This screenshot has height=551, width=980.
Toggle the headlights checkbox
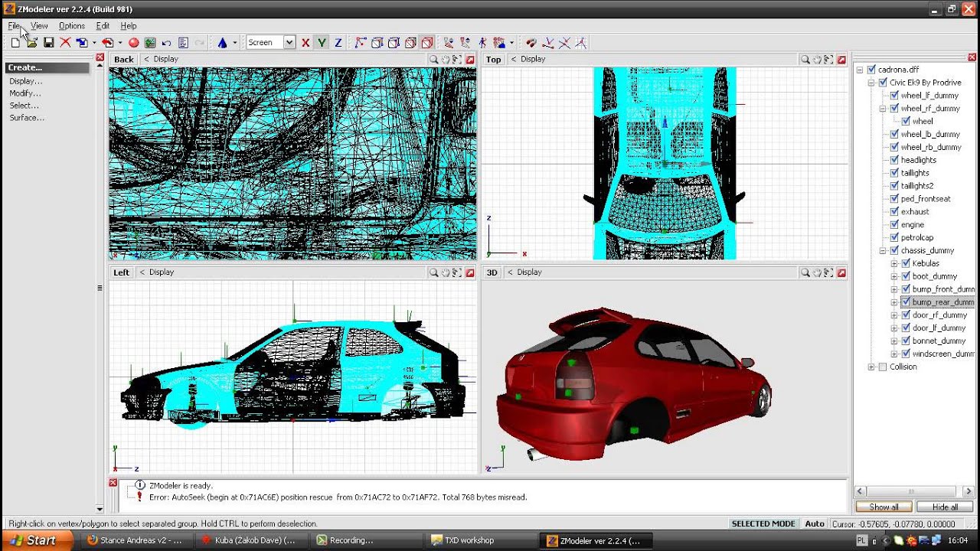click(x=894, y=160)
